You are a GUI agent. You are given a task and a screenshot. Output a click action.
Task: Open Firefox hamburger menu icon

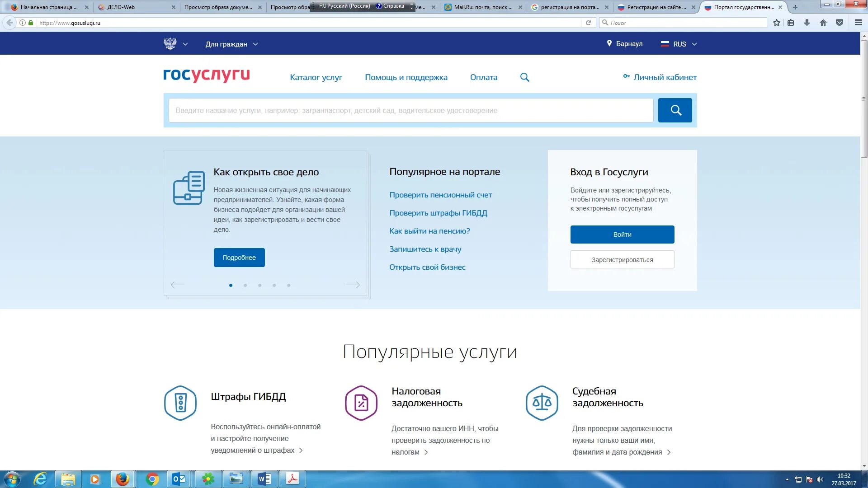pyautogui.click(x=858, y=23)
